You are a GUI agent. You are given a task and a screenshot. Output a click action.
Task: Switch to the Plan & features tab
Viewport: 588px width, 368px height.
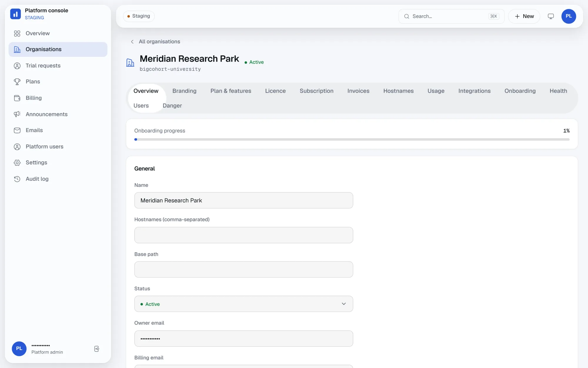coord(231,91)
